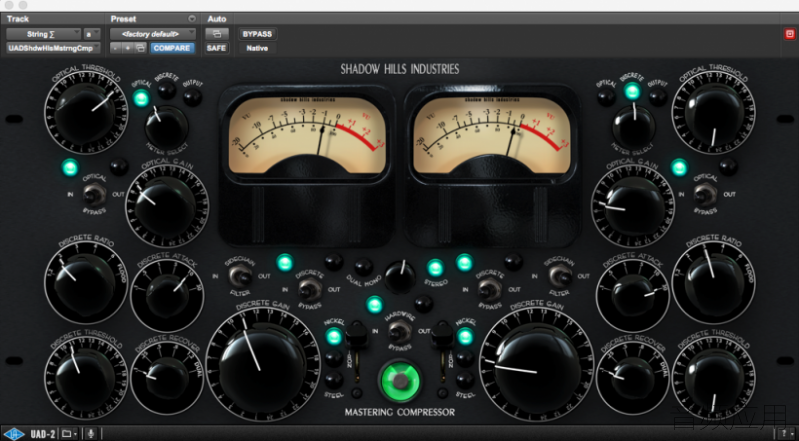Viewport: 799px width, 441px height.
Task: Click the BYPASS button
Action: pyautogui.click(x=257, y=34)
